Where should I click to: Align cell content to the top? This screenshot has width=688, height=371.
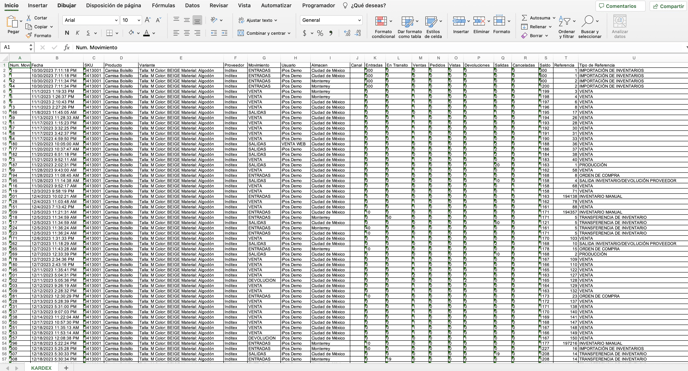point(176,20)
